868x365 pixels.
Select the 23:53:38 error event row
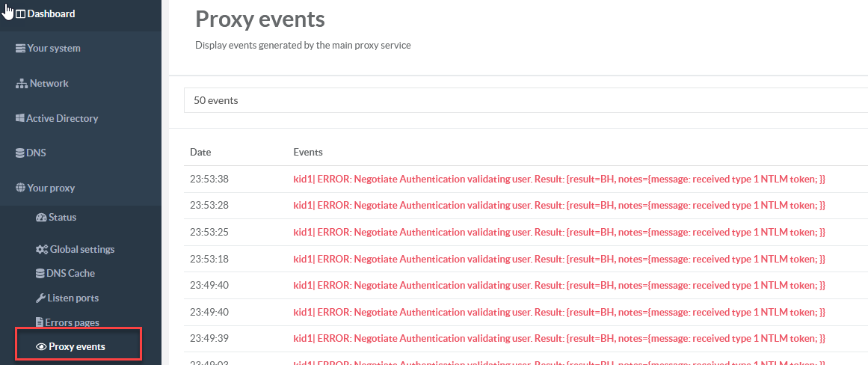(x=559, y=180)
